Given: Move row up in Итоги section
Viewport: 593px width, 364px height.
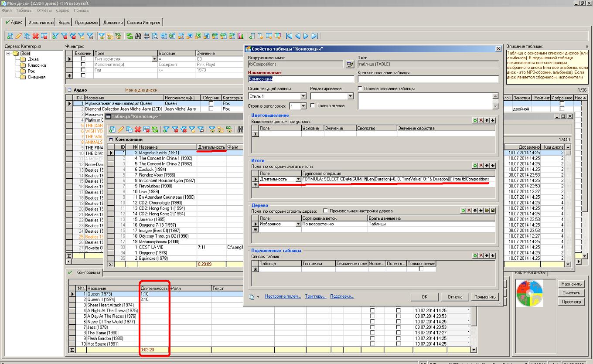Looking at the screenshot, I should click(x=487, y=166).
